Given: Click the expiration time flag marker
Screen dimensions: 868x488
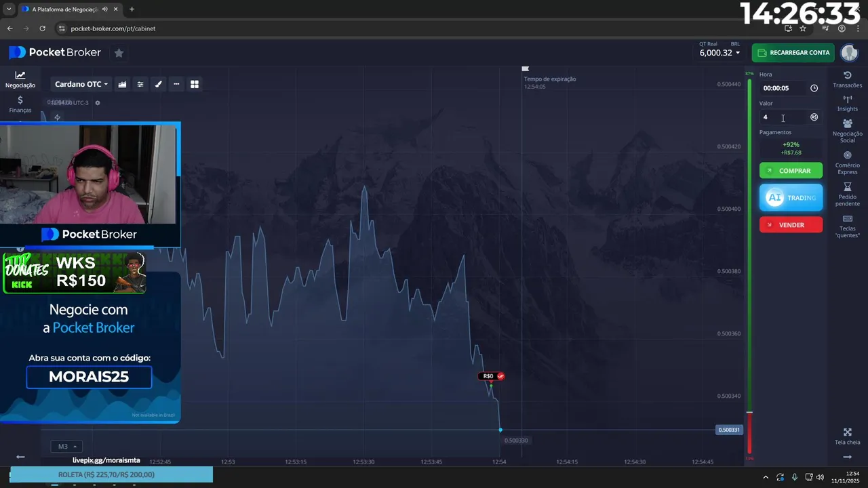Looking at the screenshot, I should (x=525, y=68).
